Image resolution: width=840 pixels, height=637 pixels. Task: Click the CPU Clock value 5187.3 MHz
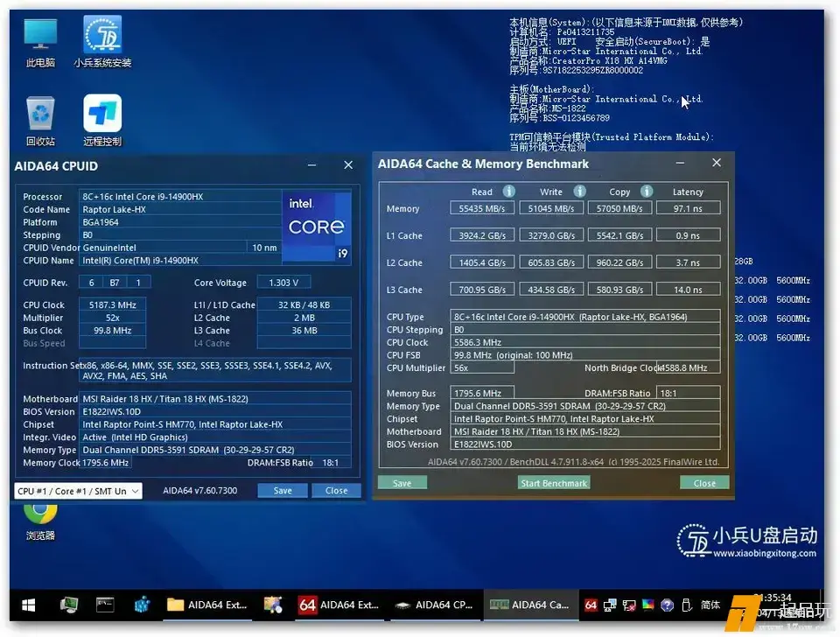tap(113, 304)
